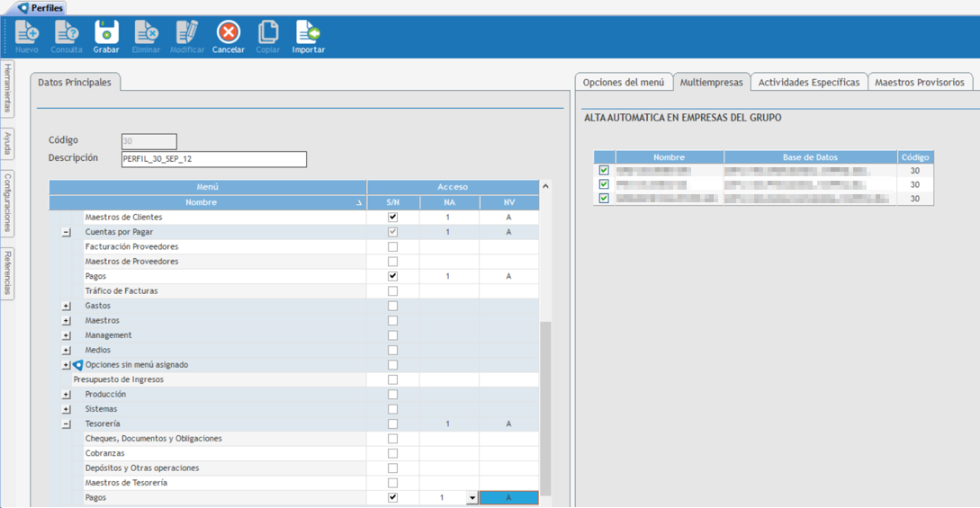
Task: Check Cobranzas access checkbox
Action: [x=392, y=454]
